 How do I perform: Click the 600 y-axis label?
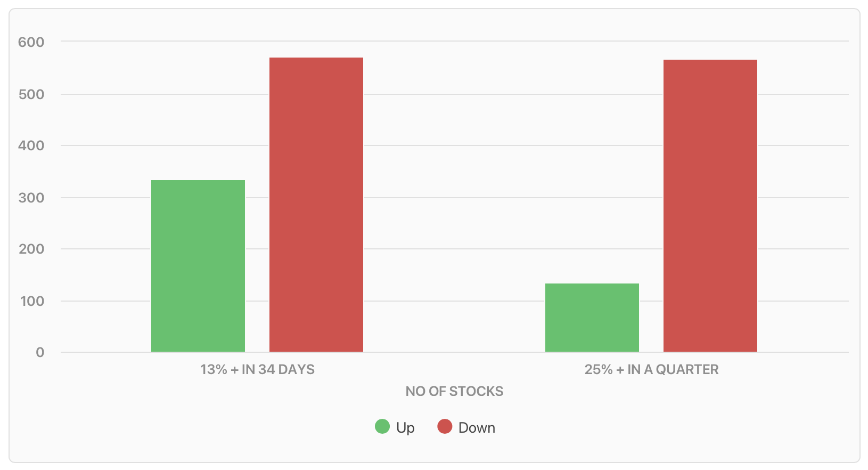point(31,42)
